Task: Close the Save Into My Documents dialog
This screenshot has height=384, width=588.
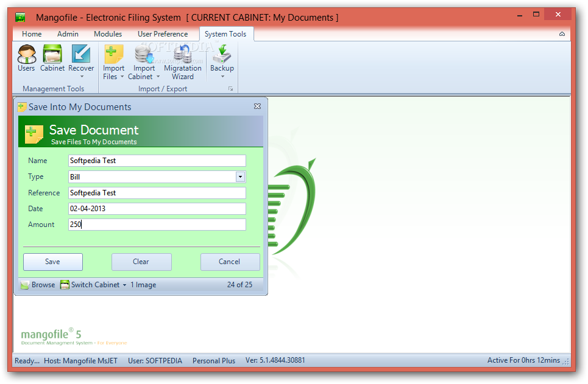Action: (257, 106)
